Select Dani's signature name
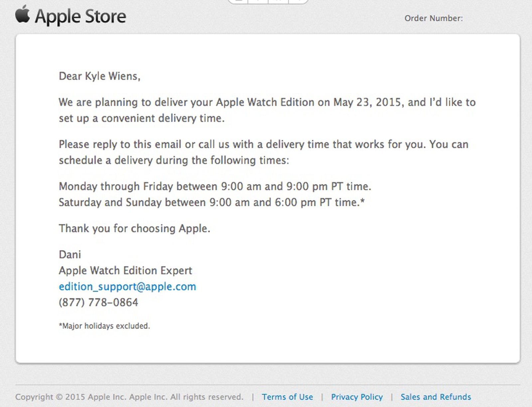 coord(70,254)
